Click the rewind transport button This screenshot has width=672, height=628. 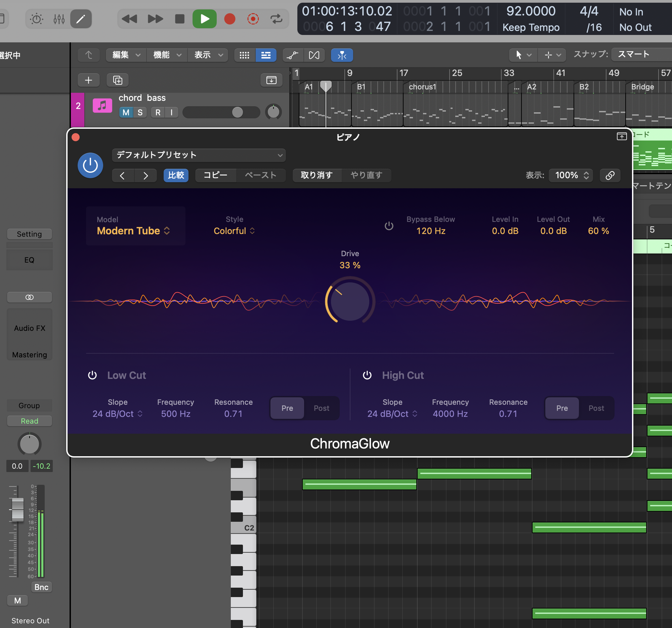(x=129, y=19)
